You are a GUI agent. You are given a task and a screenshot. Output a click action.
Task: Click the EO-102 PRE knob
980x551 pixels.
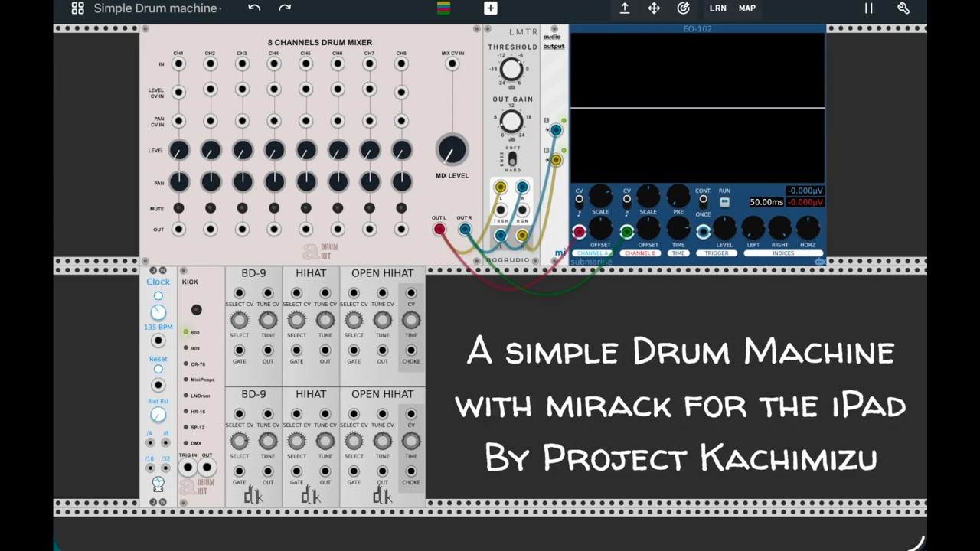(x=678, y=197)
